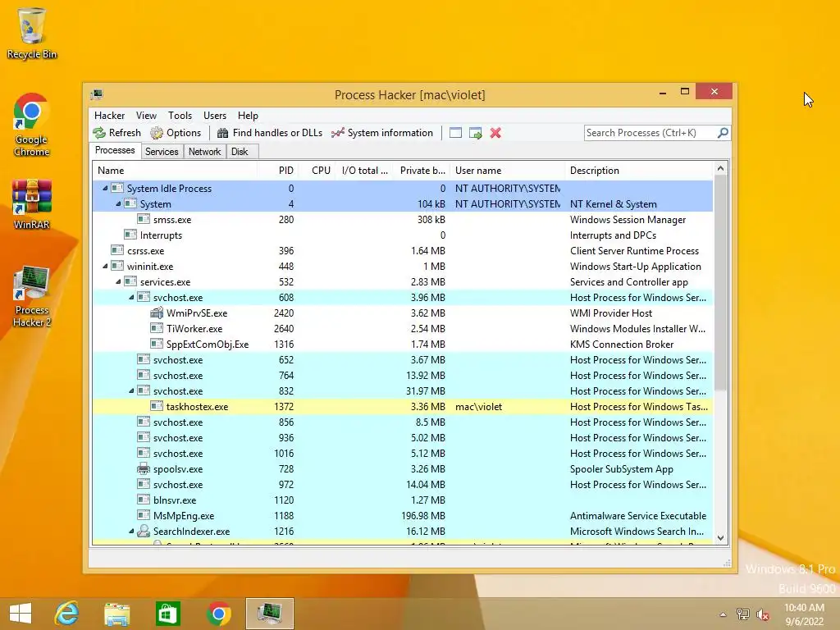
Task: Sort by the CPU column header
Action: 318,171
